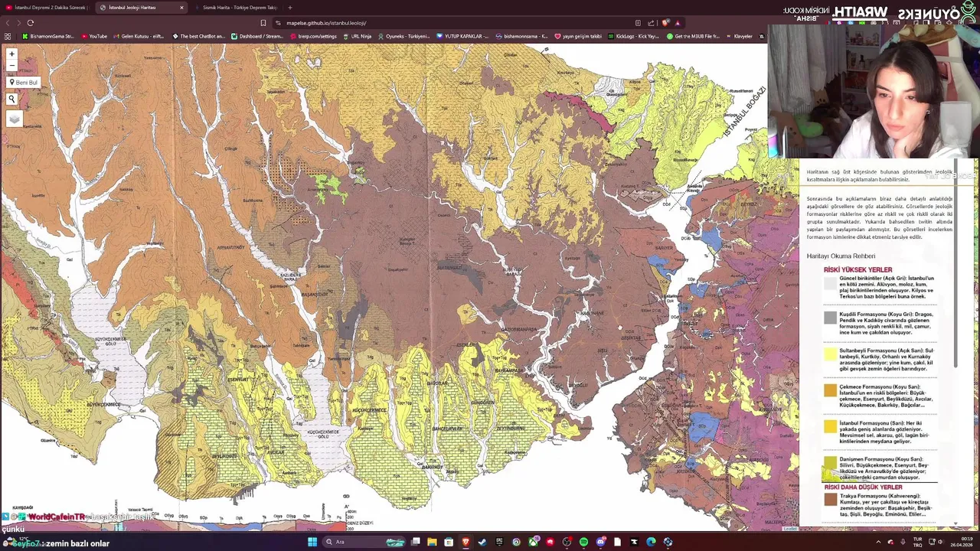Close the İstanbul Jeoloji Haritası tab
Screen dimensions: 980x551
click(x=181, y=8)
